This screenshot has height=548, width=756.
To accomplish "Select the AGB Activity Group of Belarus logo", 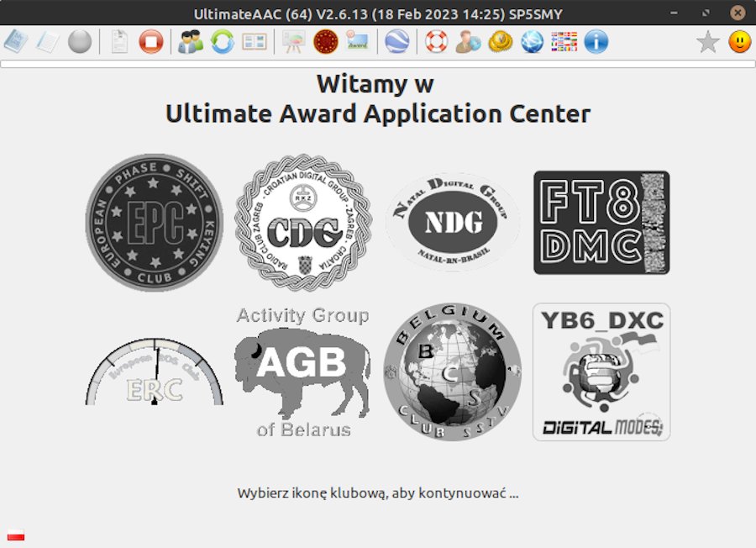I will (x=303, y=371).
